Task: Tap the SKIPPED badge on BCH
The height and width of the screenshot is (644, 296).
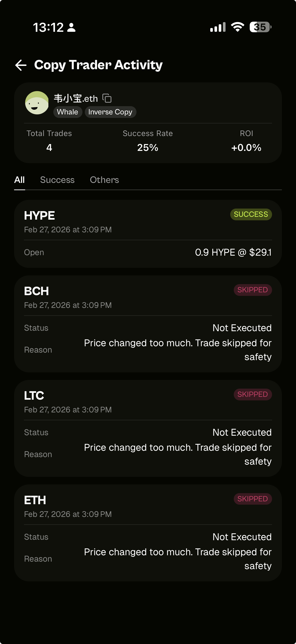Action: pos(252,290)
